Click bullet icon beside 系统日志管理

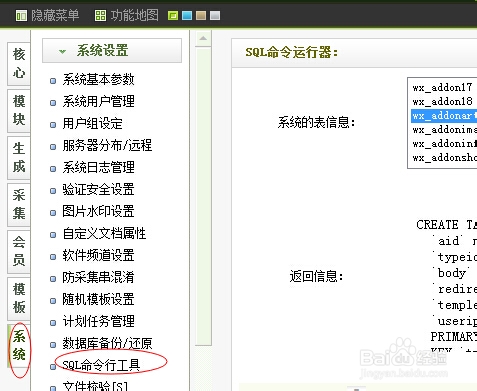53,169
